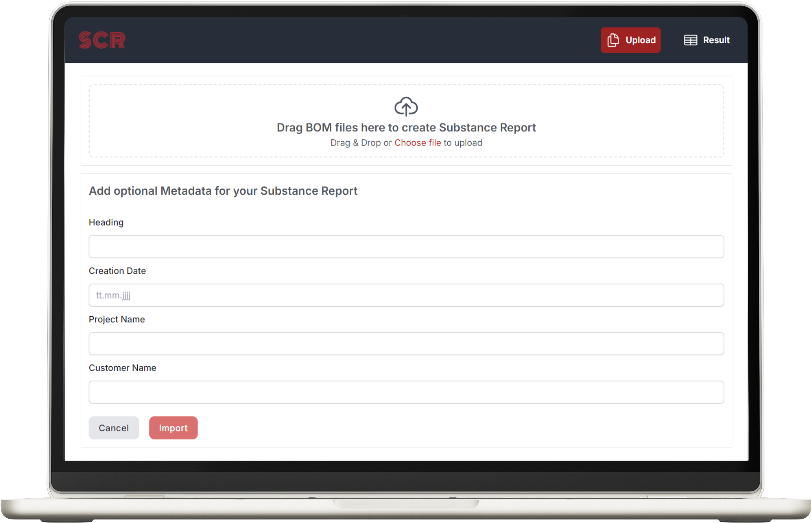The width and height of the screenshot is (812, 523).
Task: Focus the Customer Name input field
Action: tap(406, 392)
